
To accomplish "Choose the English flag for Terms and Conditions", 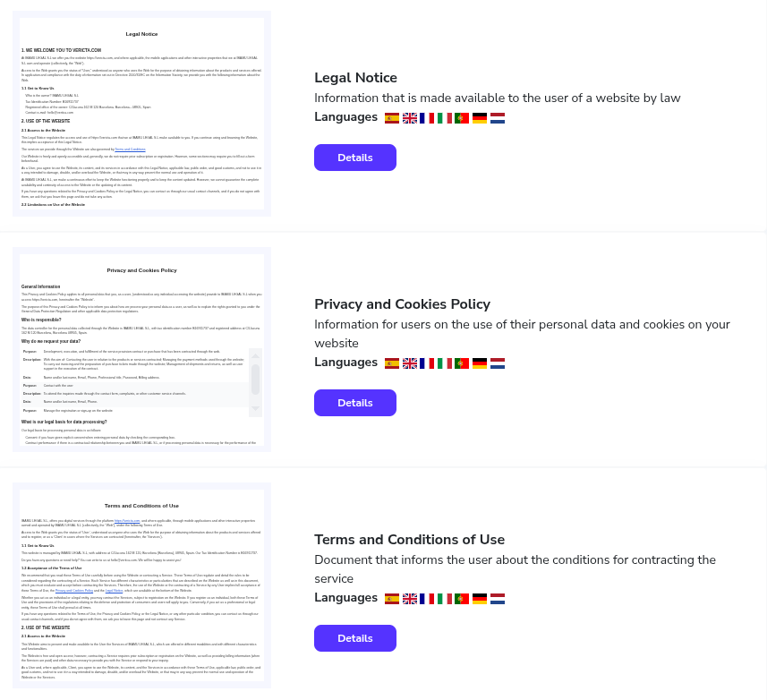I will pyautogui.click(x=409, y=599).
